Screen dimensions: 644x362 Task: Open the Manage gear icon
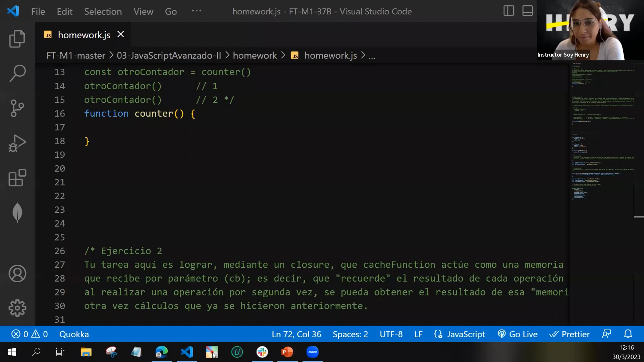coord(17,308)
